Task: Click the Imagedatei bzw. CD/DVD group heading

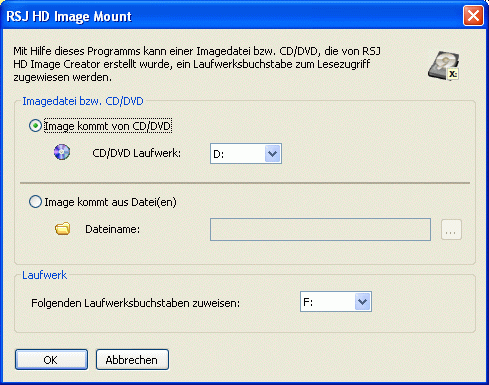Action: coord(83,101)
